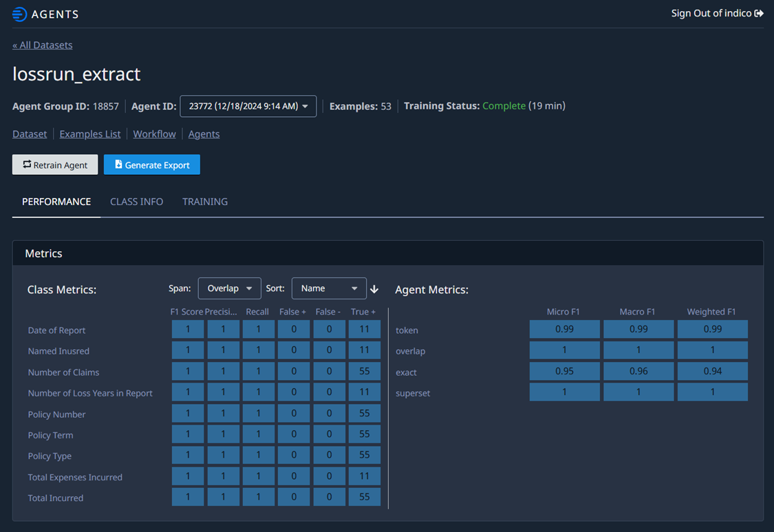
Task: Click the token agent metric label
Action: [407, 330]
